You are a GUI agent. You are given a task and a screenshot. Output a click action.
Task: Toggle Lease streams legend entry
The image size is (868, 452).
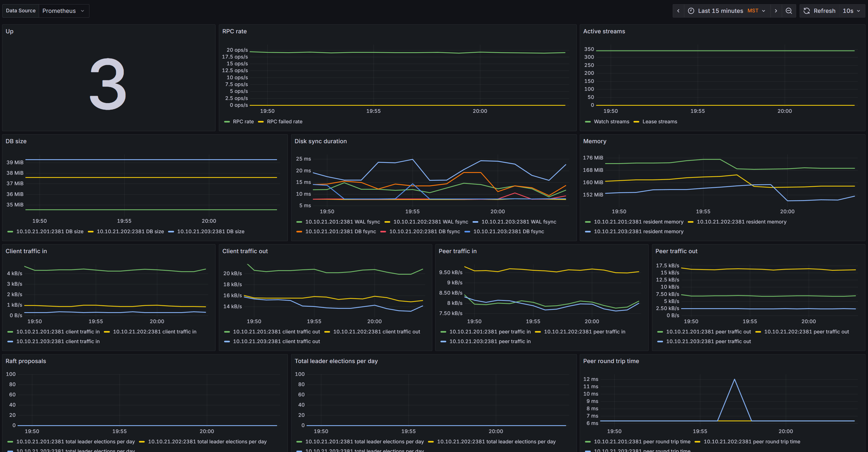(659, 122)
